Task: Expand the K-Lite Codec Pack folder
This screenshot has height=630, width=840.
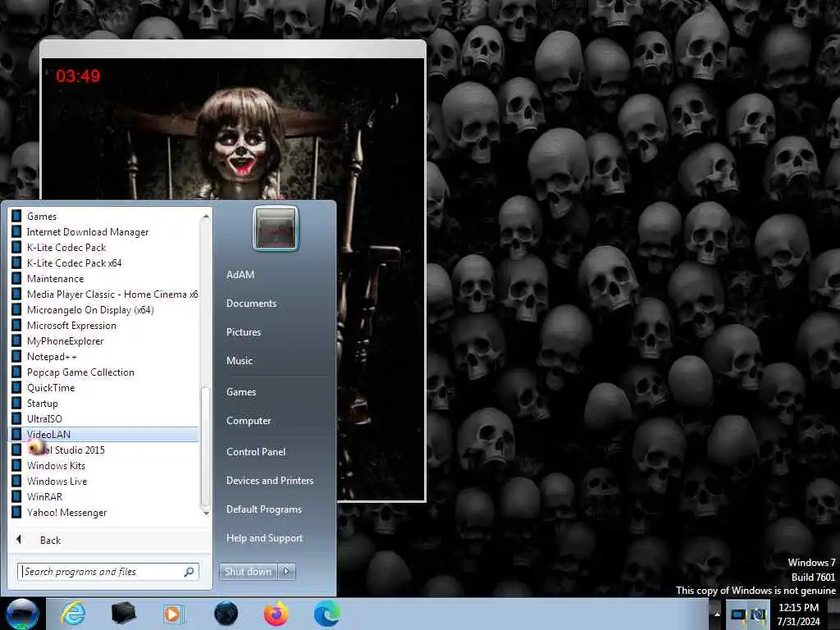Action: pos(104,247)
